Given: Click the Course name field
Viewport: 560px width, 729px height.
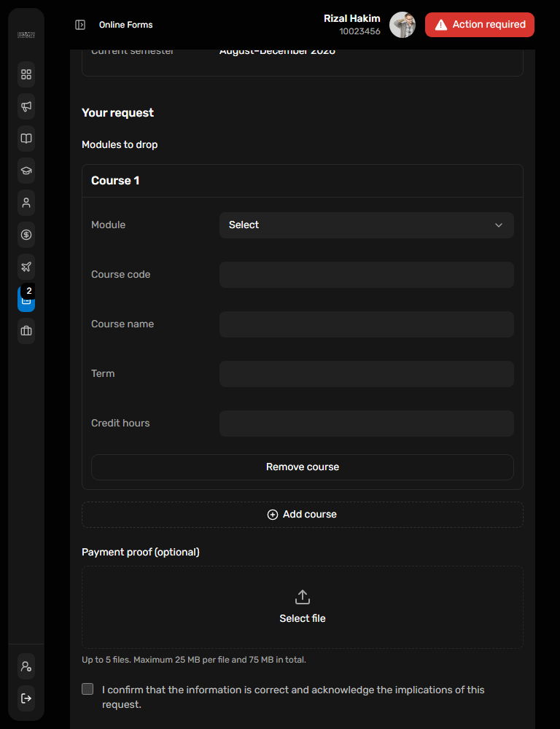Looking at the screenshot, I should click(367, 324).
